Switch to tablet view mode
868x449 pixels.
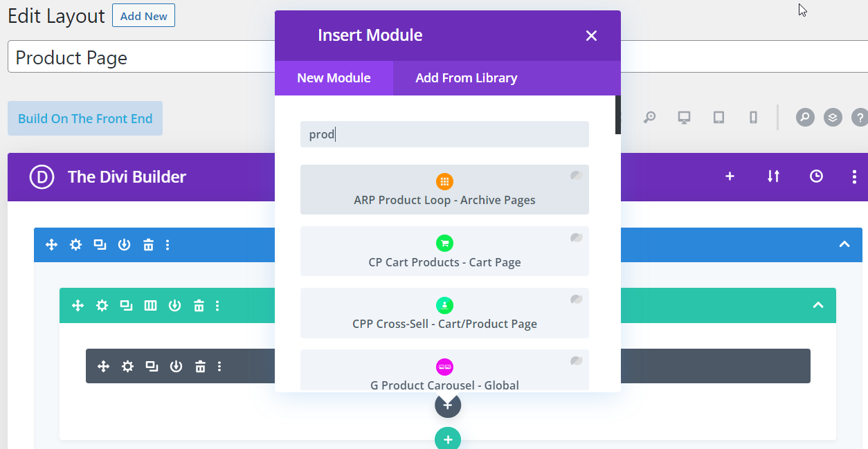[x=718, y=118]
